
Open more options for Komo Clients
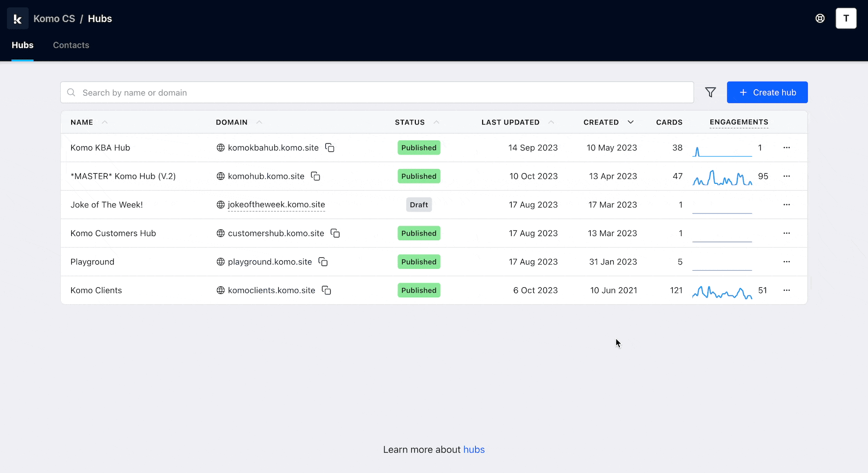click(786, 290)
